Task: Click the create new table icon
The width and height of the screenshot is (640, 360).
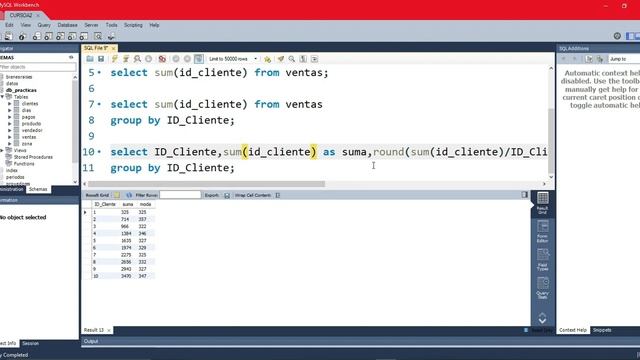Action: click(49, 37)
